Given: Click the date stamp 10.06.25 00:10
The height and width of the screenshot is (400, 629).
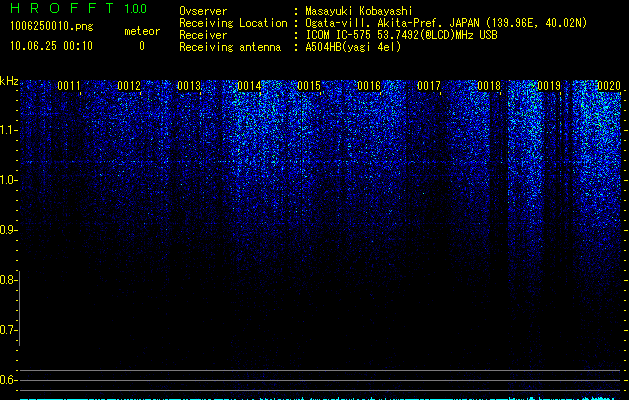Looking at the screenshot, I should pos(51,46).
